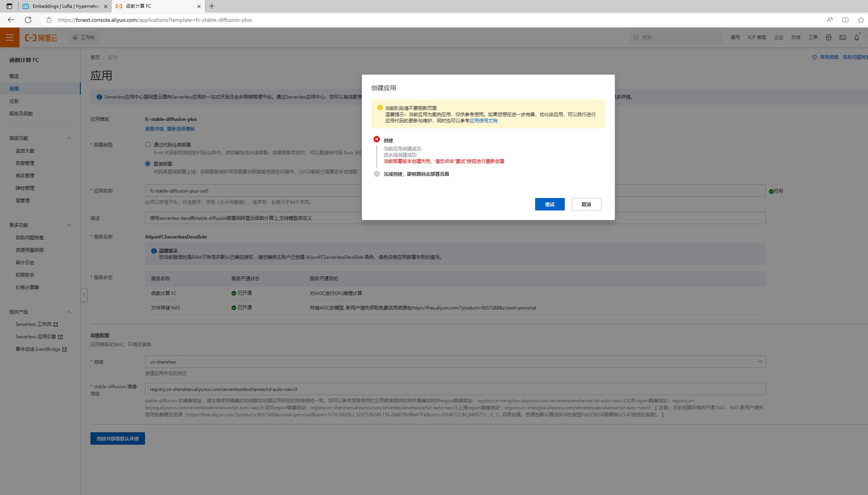This screenshot has width=868, height=495.
Task: Select 直接部署 radio option
Action: point(148,164)
